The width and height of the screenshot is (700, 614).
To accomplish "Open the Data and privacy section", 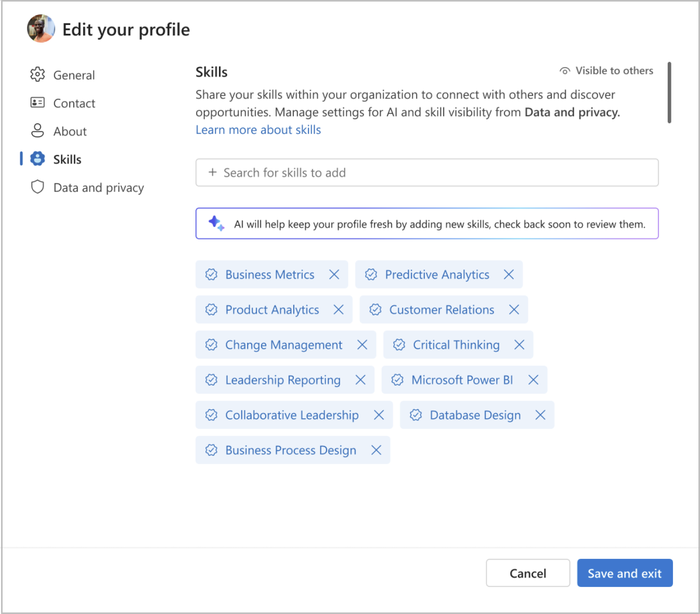I will coord(98,187).
